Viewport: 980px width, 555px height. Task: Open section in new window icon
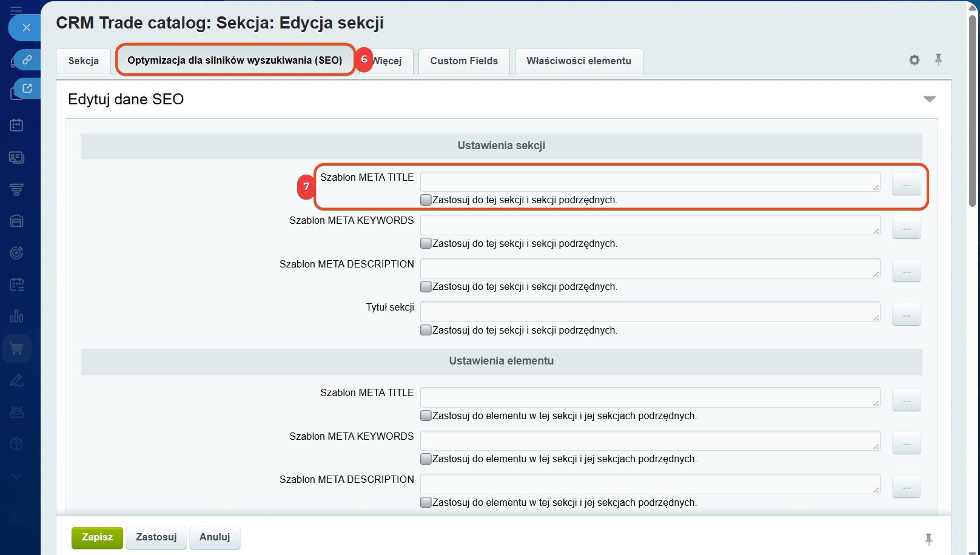click(x=27, y=89)
